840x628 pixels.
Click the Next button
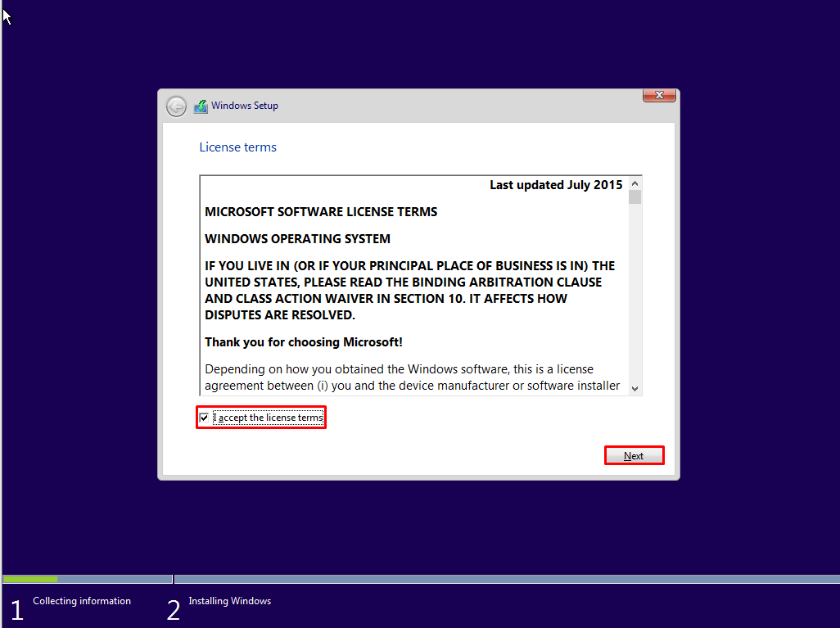click(x=635, y=455)
